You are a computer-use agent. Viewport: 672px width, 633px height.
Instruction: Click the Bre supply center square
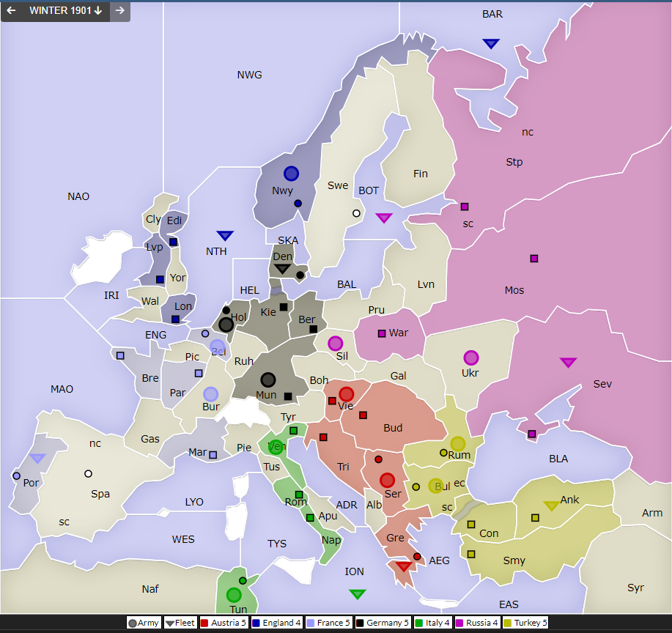(x=120, y=356)
